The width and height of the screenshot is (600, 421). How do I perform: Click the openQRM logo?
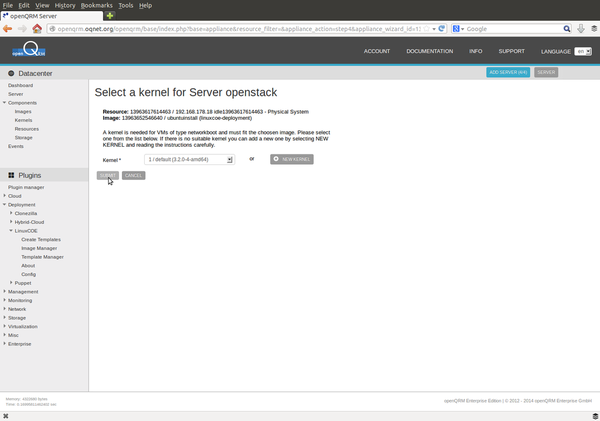click(x=29, y=49)
